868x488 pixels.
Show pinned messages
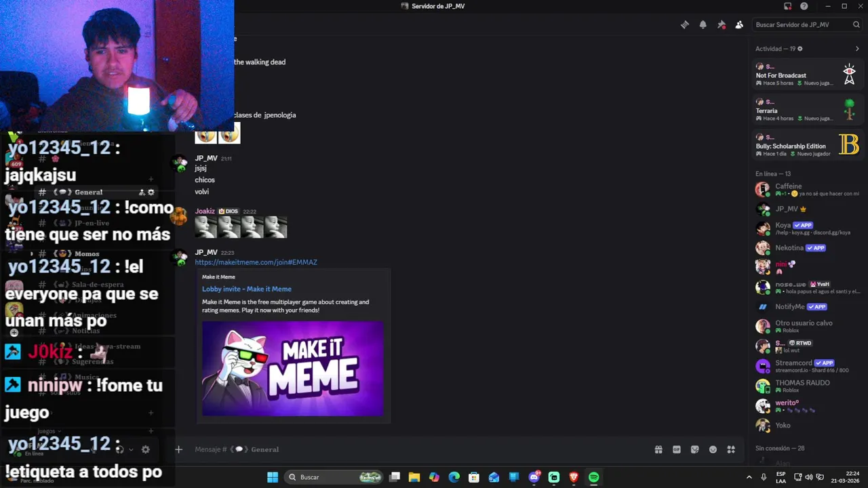point(722,24)
